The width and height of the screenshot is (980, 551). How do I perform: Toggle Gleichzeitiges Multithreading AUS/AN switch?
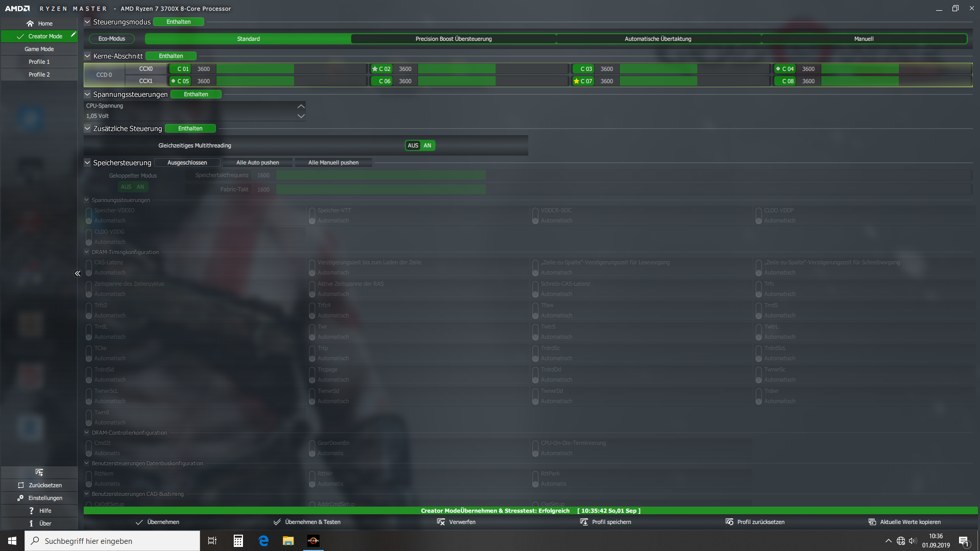(x=420, y=145)
